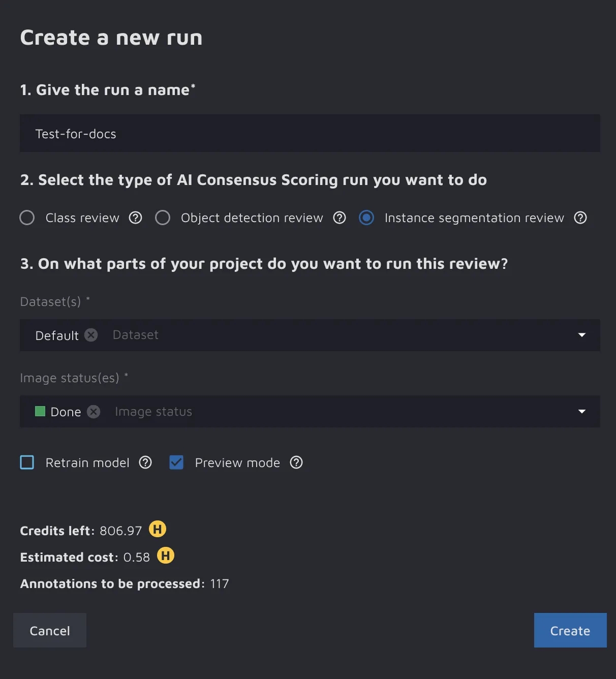This screenshot has width=616, height=679.
Task: Click the Retrain model help icon
Action: (x=145, y=462)
